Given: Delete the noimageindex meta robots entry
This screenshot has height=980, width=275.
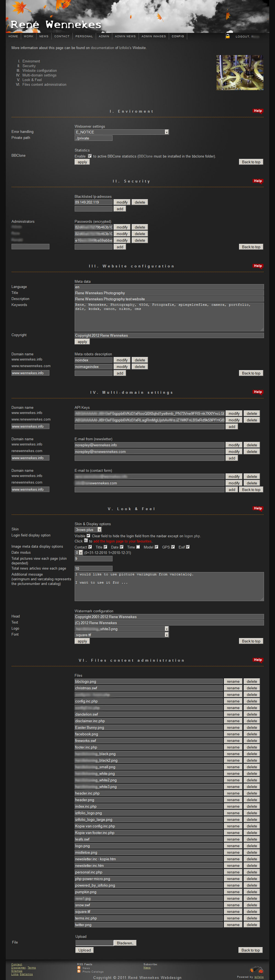Looking at the screenshot, I should click(140, 367).
